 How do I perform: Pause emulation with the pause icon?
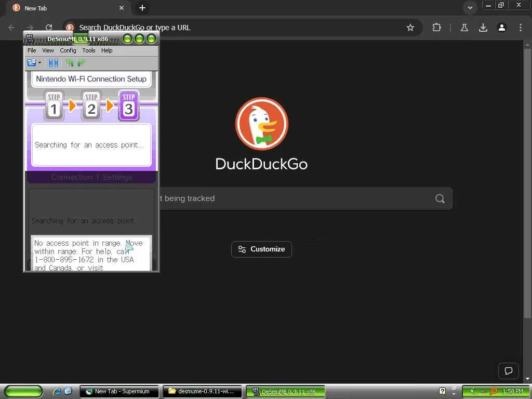click(x=54, y=63)
